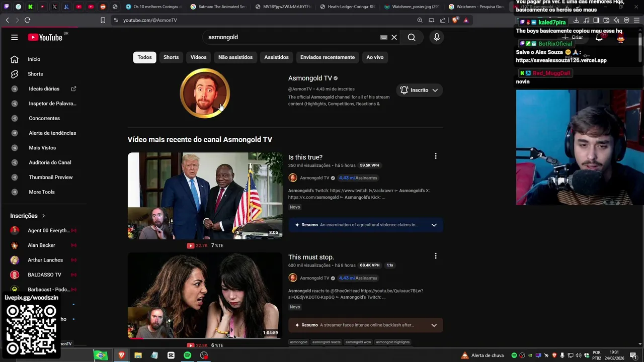Open BALDASSO TV subscription
This screenshot has height=362, width=644.
tap(43, 275)
